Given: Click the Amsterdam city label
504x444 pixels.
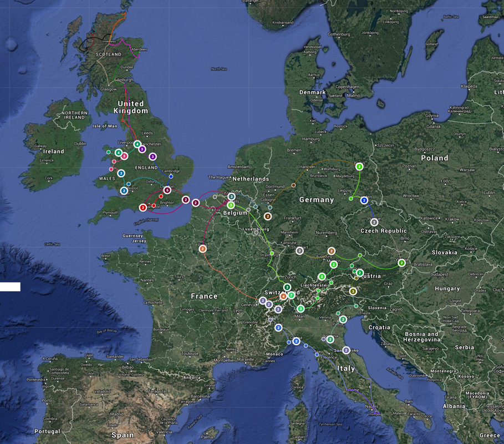Looking at the screenshot, I should tap(238, 167).
